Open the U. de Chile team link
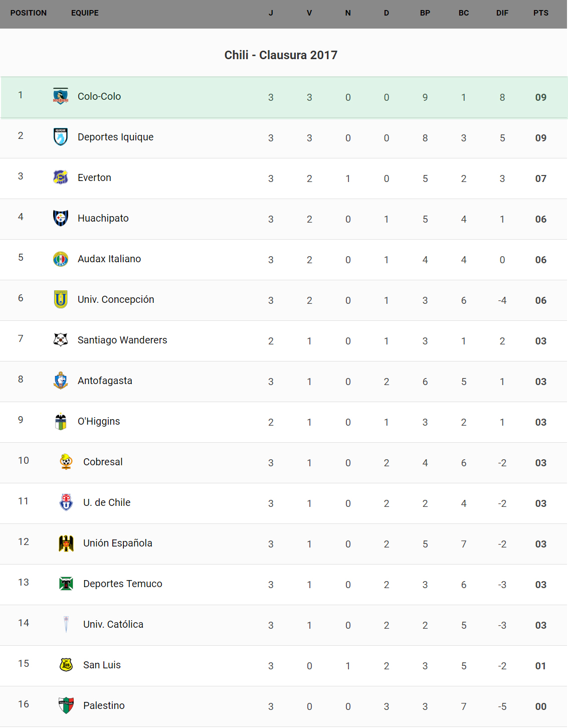568x728 pixels. click(107, 502)
